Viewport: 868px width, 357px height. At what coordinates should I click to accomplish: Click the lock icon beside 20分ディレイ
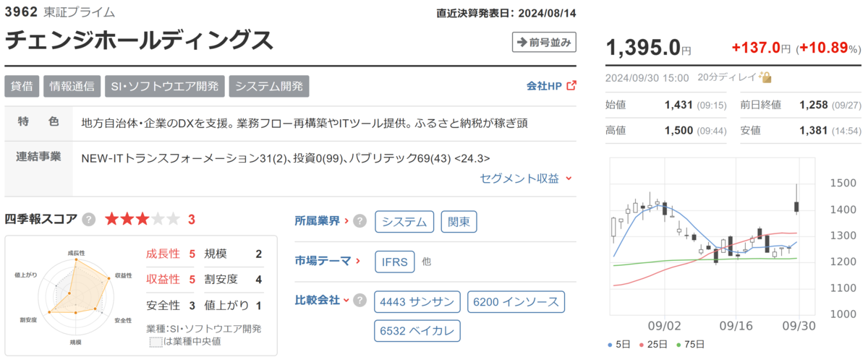(x=766, y=77)
